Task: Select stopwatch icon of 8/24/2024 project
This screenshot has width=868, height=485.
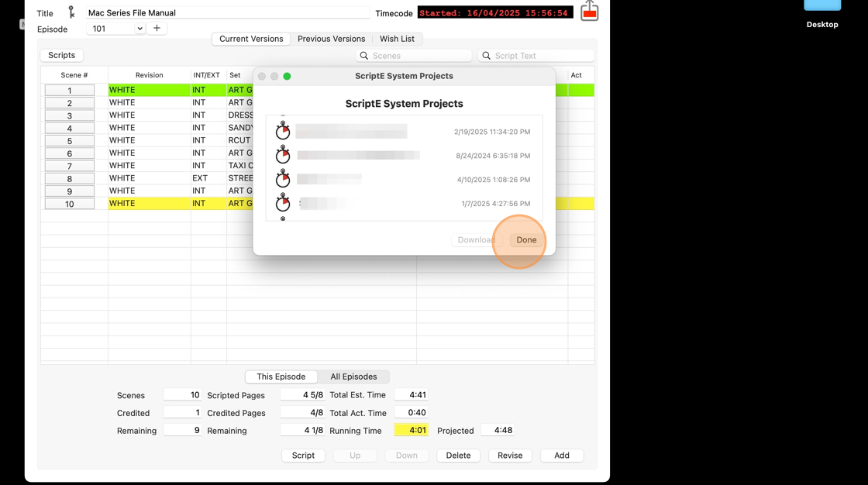Action: tap(283, 155)
